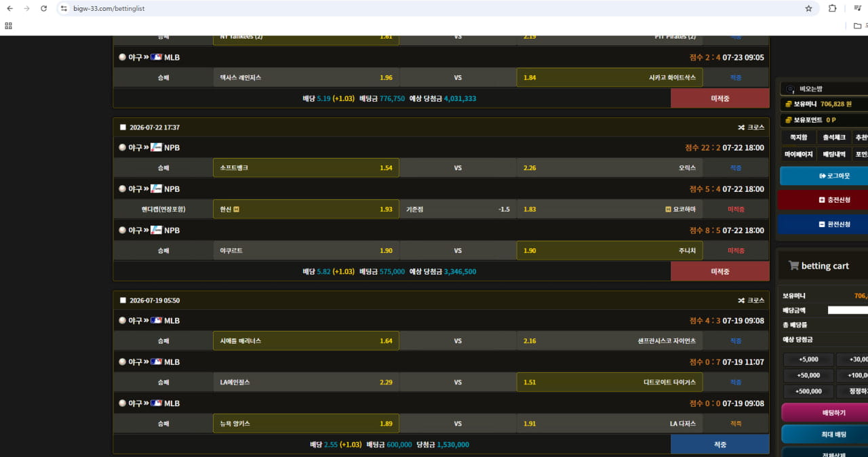Click the 베팅하기 place bet button

click(825, 412)
